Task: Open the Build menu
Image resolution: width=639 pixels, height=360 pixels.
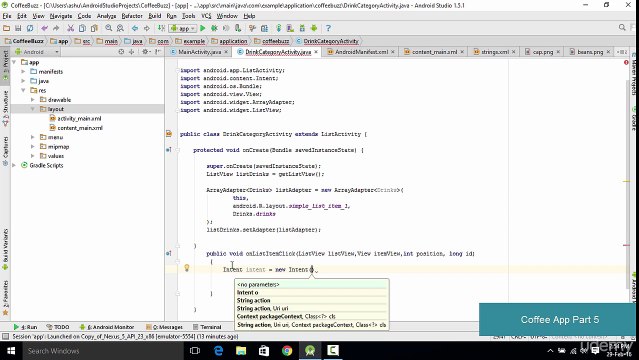Action: [x=154, y=16]
